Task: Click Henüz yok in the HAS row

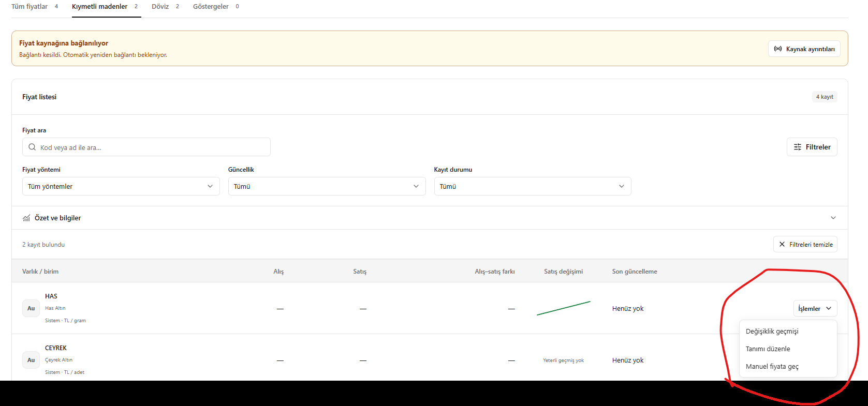Action: point(628,309)
